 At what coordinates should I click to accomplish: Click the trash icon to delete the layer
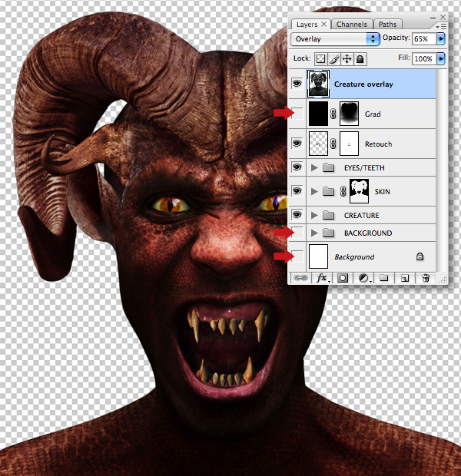pyautogui.click(x=426, y=278)
